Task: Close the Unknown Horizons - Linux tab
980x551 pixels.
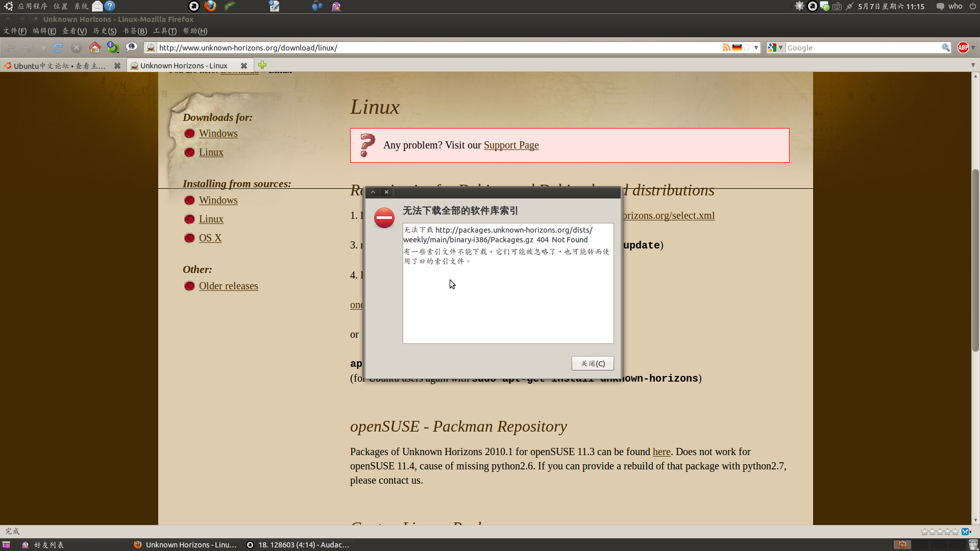Action: click(x=244, y=66)
